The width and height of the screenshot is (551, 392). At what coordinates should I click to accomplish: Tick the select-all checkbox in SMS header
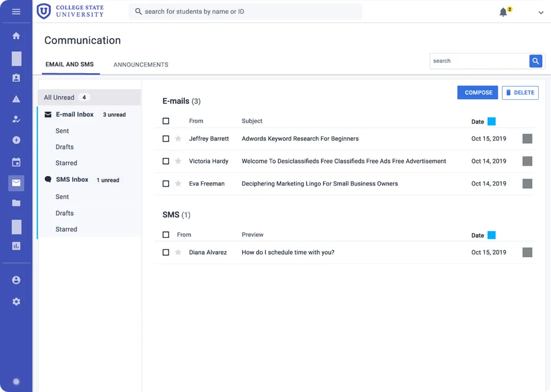pos(166,235)
